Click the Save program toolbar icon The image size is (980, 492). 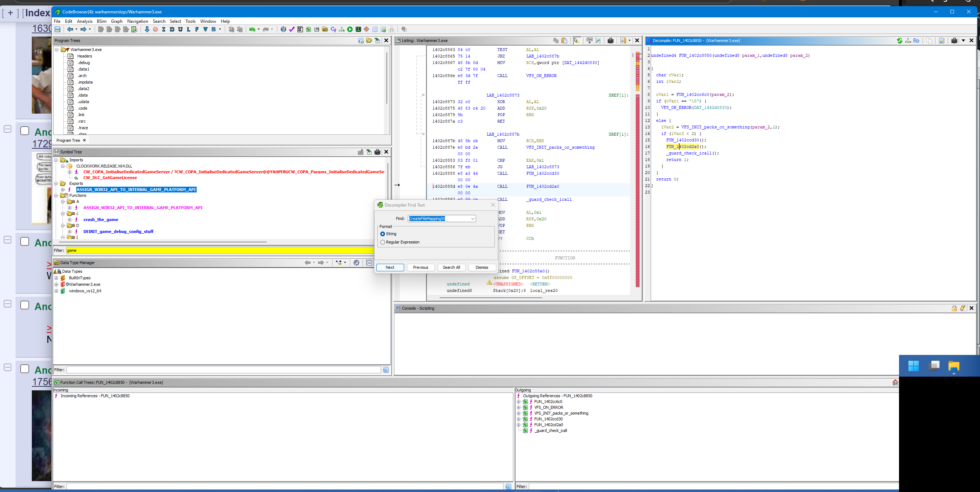(x=57, y=29)
